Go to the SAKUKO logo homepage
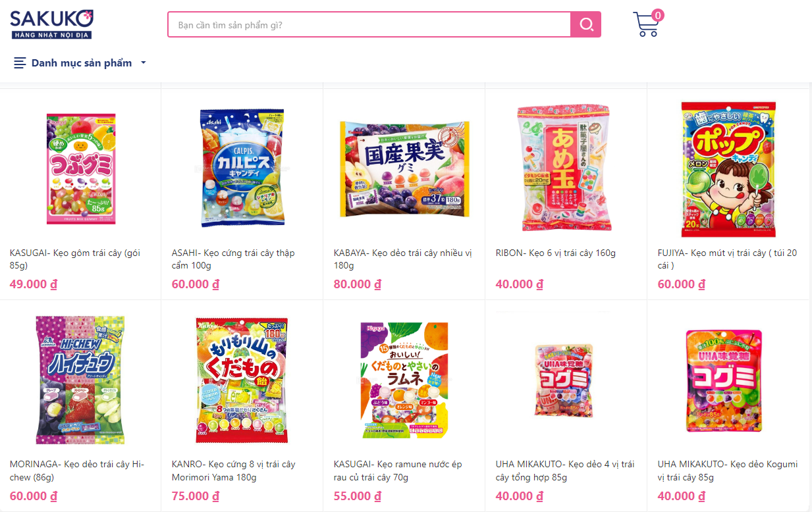Screen dimensions: 812x512 point(51,24)
